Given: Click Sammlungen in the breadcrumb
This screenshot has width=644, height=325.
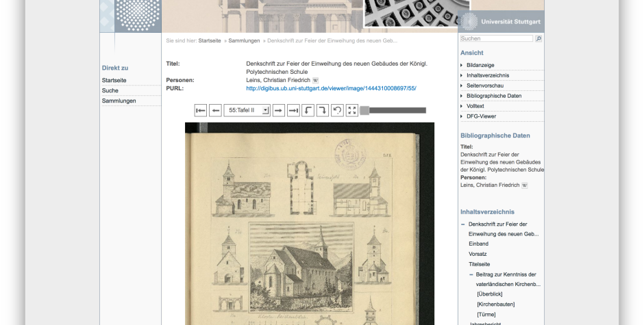Looking at the screenshot, I should [x=244, y=40].
